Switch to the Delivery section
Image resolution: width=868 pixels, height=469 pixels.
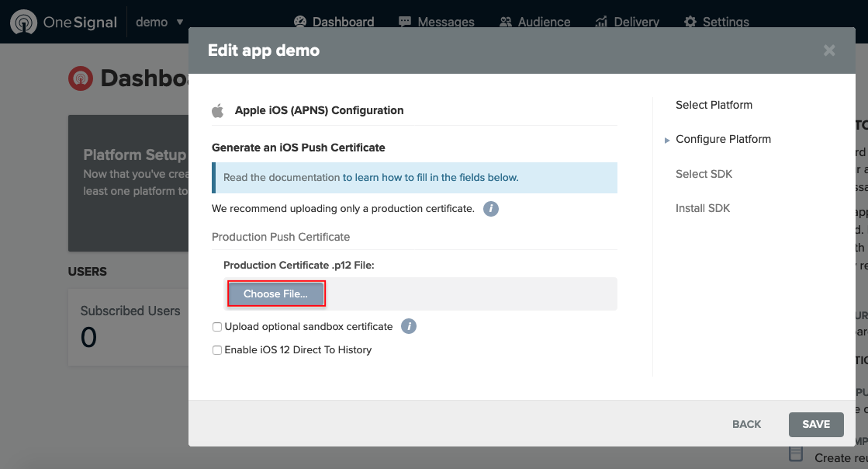point(628,23)
